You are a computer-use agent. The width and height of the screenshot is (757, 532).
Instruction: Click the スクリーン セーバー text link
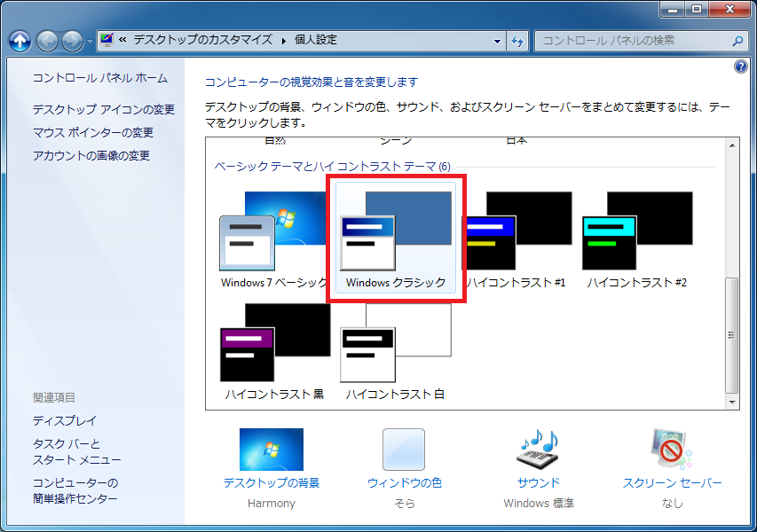(x=672, y=483)
